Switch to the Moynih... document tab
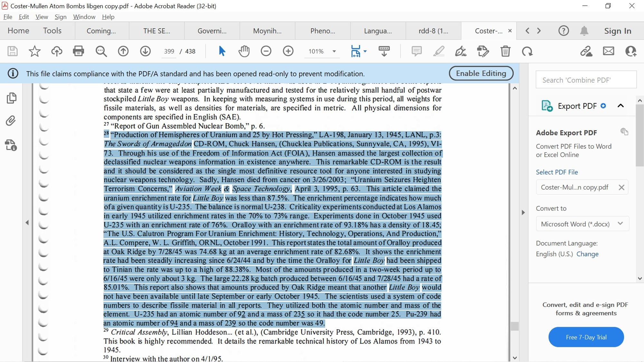644x362 pixels. pos(267,31)
